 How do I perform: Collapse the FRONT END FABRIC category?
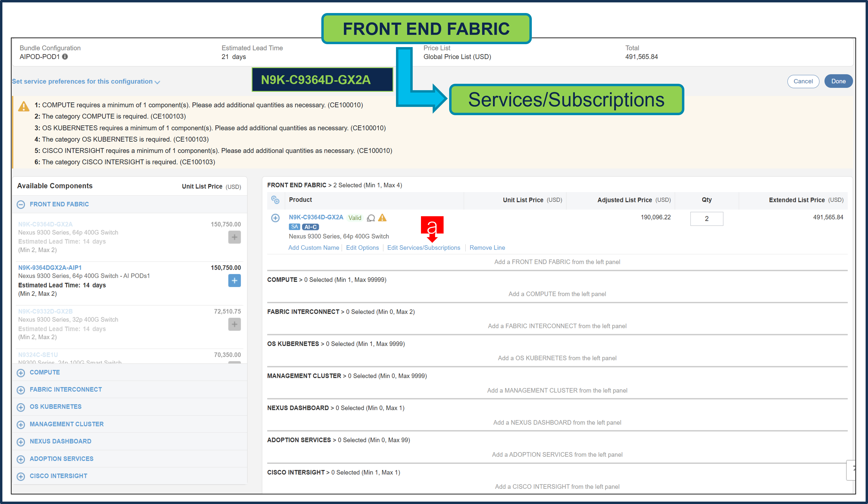click(21, 205)
